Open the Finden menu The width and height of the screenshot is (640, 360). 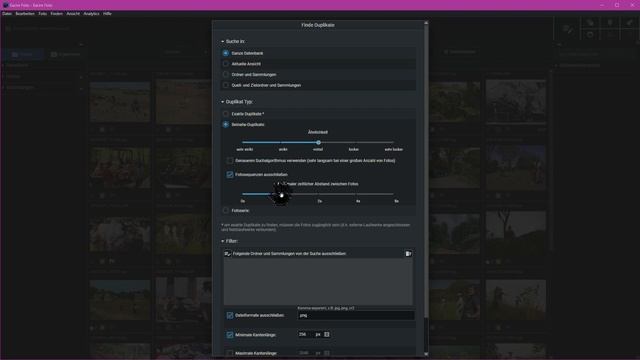(57, 13)
